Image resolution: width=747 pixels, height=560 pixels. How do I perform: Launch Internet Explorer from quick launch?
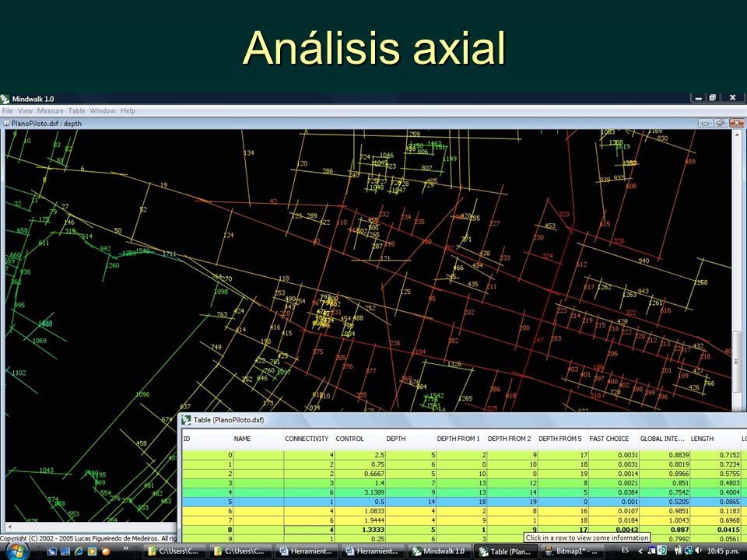[79, 551]
